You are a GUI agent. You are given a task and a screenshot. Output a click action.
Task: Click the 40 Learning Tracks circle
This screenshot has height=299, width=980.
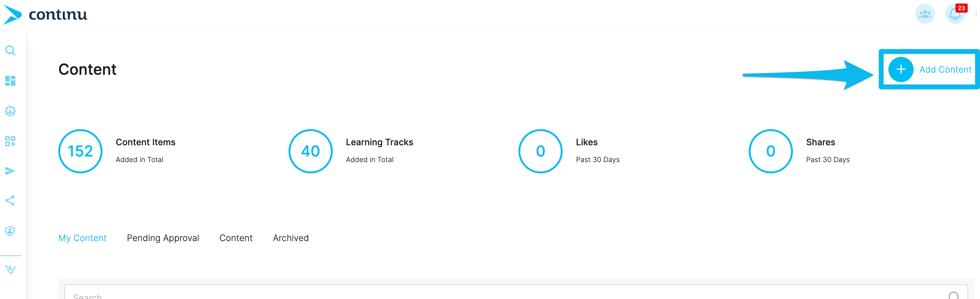(x=310, y=151)
